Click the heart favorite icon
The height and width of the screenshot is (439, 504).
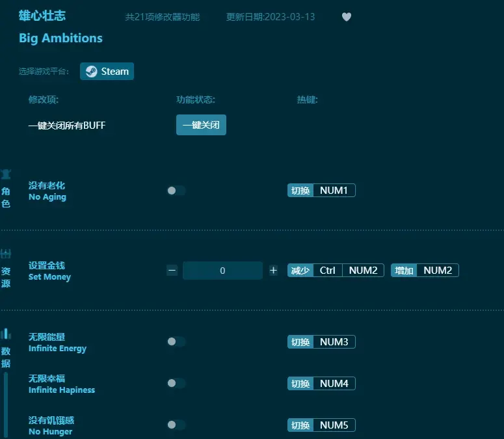coord(346,17)
